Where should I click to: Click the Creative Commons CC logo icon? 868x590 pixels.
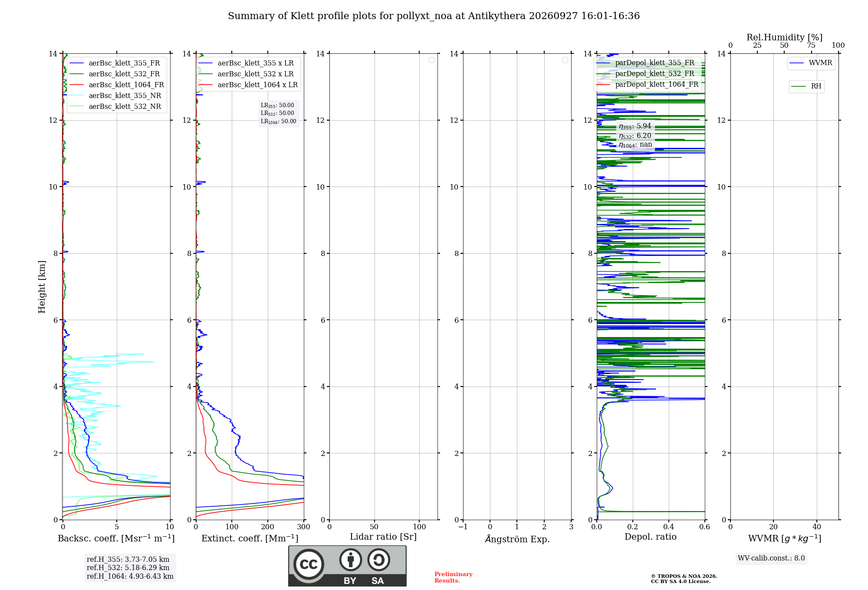click(309, 564)
